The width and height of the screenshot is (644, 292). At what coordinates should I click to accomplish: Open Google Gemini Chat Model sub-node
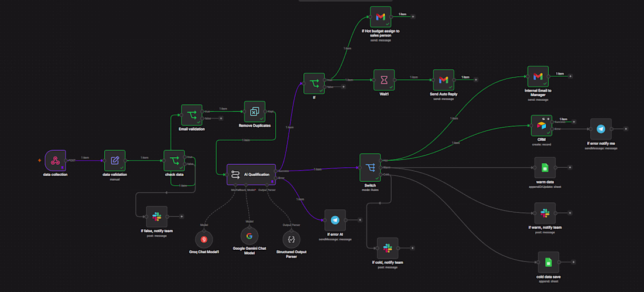point(249,236)
